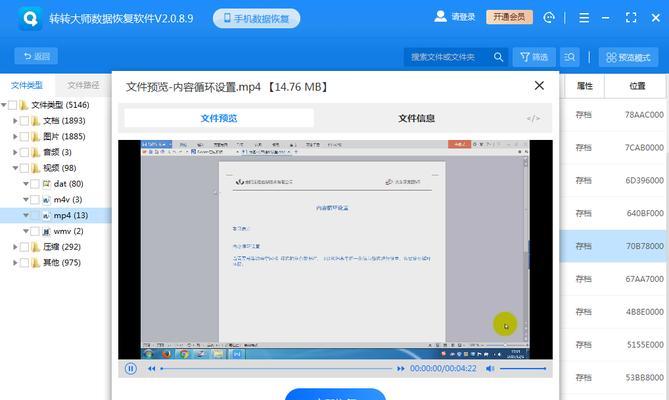This screenshot has height=400, width=669.
Task: Toggle the dat (80) expander arrow
Action: [x=26, y=184]
